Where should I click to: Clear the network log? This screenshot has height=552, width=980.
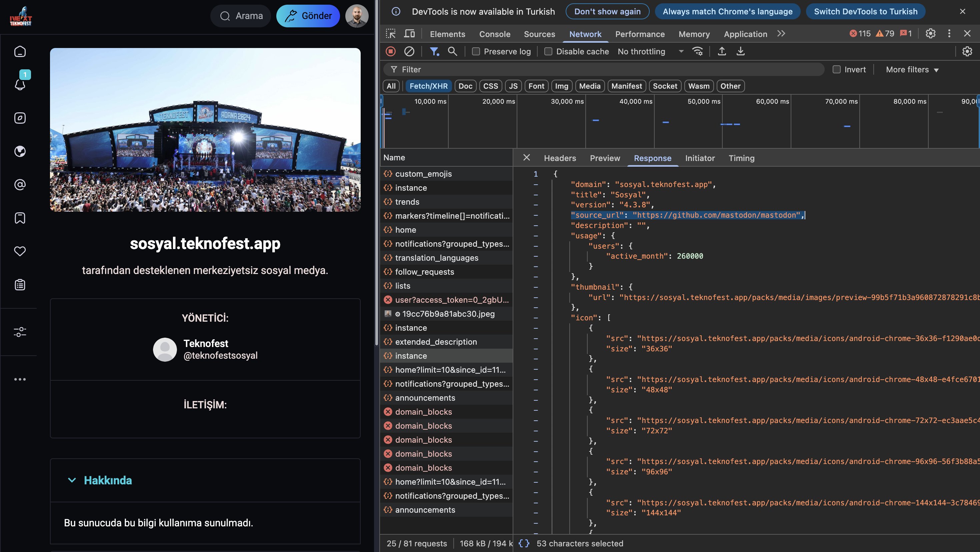(x=409, y=51)
